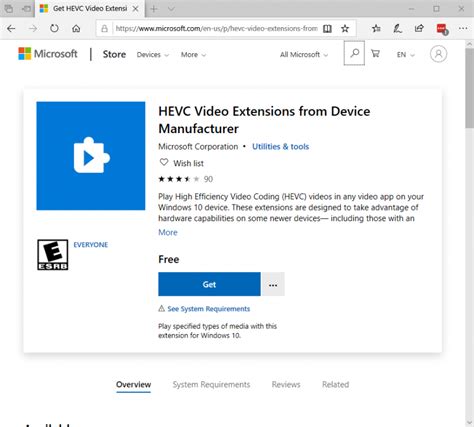The width and height of the screenshot is (474, 427).
Task: Select the Overview tab
Action: tap(134, 385)
